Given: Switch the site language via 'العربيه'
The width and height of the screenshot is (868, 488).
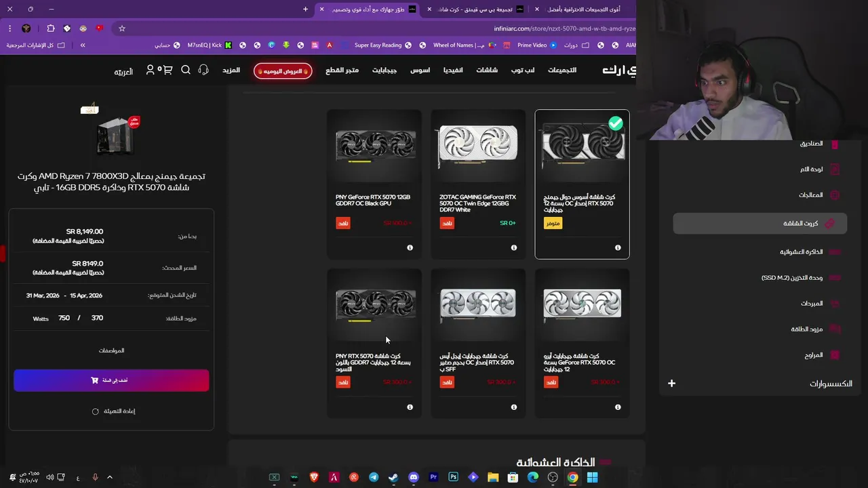Looking at the screenshot, I should click(x=123, y=71).
